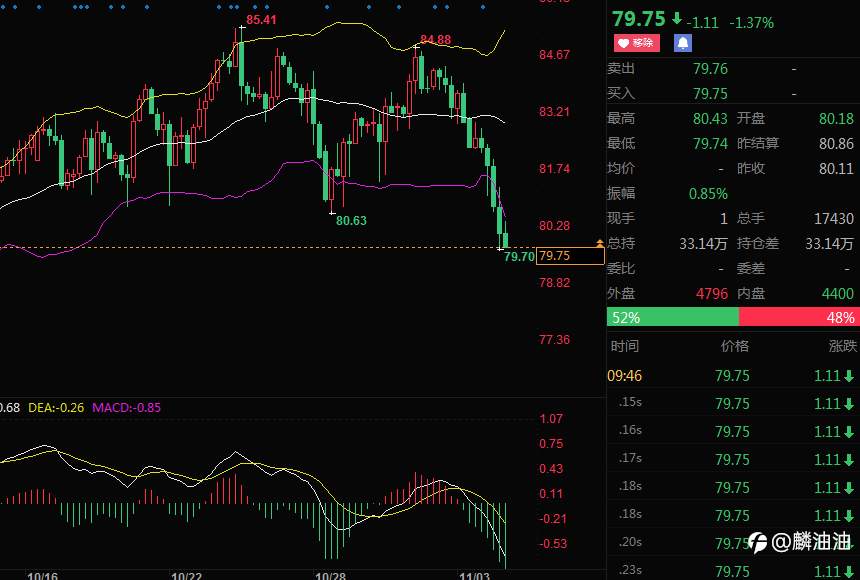860x580 pixels.
Task: Click the 昨收 value 80.11
Action: (x=836, y=168)
